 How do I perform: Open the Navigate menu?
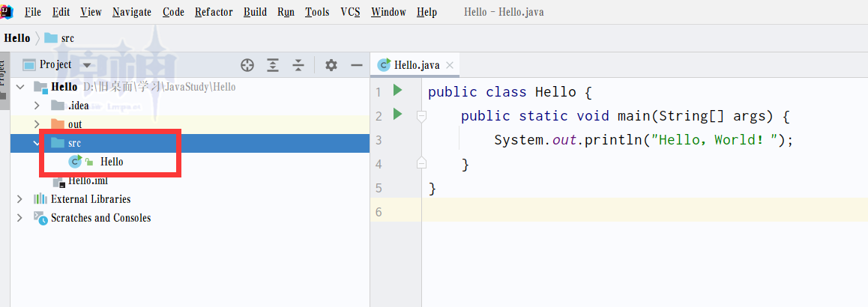tap(132, 12)
